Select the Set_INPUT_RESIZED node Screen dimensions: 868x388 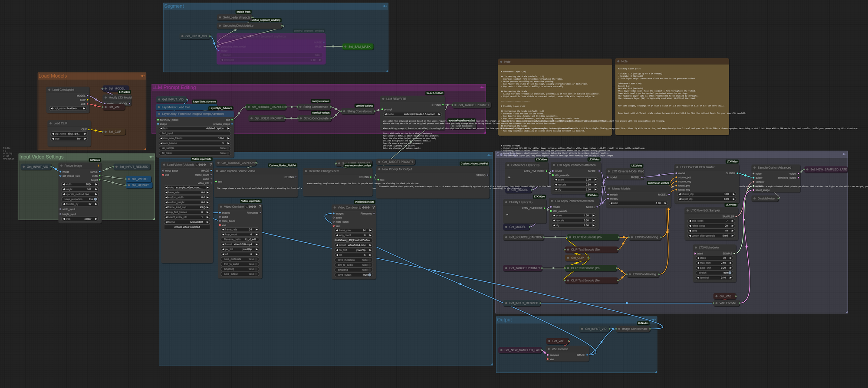point(133,167)
